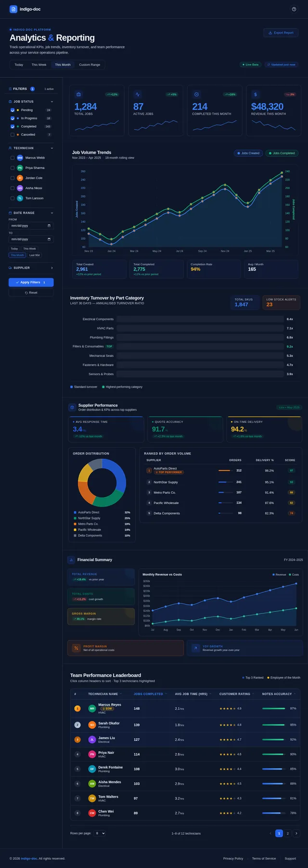308x868 pixels.
Task: Click Aisha Nkosi AN avatar
Action: point(20,188)
